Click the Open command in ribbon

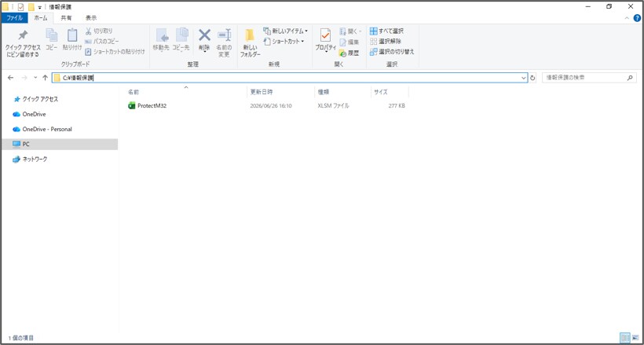click(350, 31)
